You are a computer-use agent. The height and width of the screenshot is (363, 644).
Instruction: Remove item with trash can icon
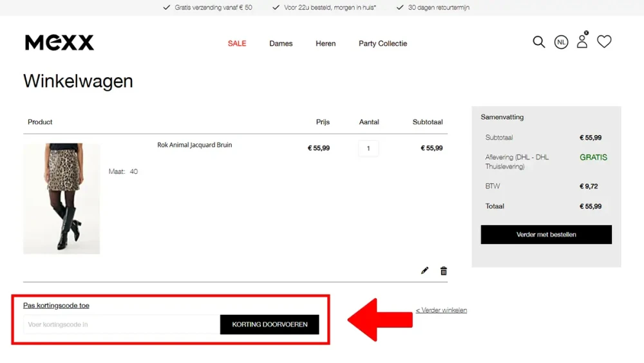(444, 271)
